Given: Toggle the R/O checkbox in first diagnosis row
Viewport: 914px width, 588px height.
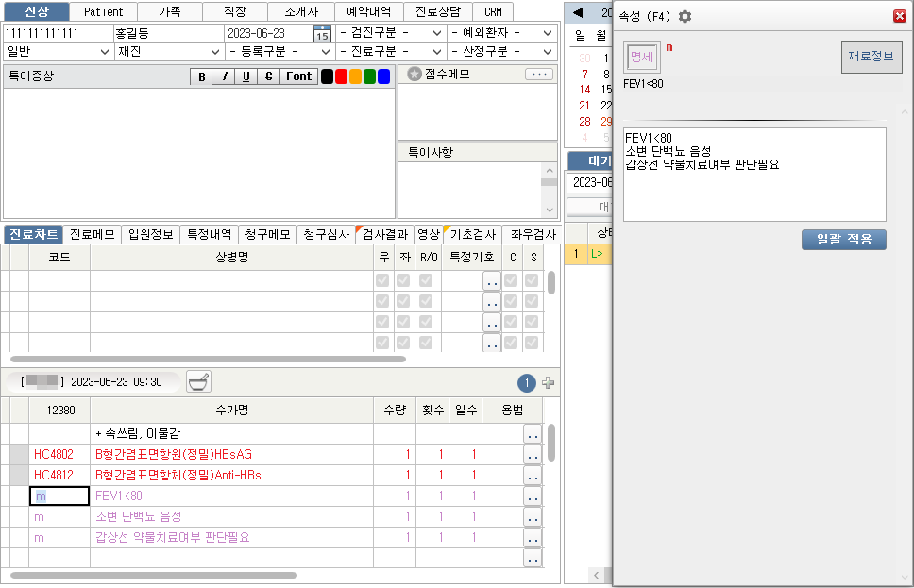Looking at the screenshot, I should pyautogui.click(x=426, y=280).
